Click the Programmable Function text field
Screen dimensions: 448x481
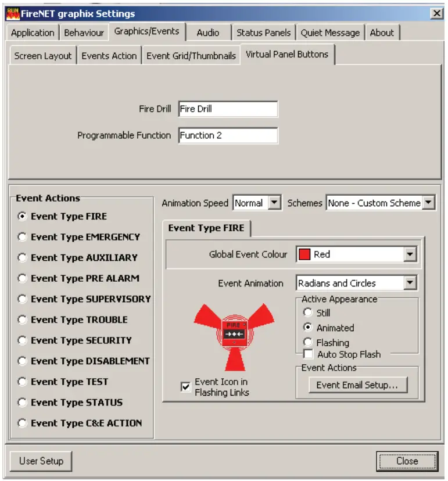click(x=228, y=135)
